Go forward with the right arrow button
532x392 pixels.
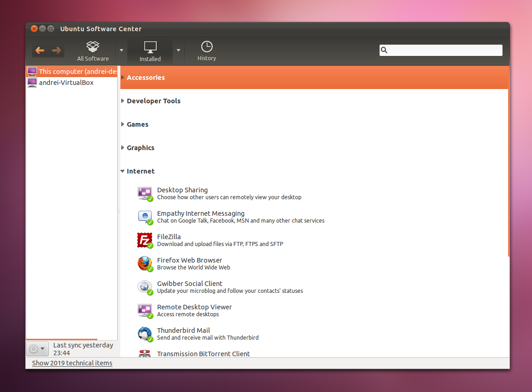coord(57,50)
